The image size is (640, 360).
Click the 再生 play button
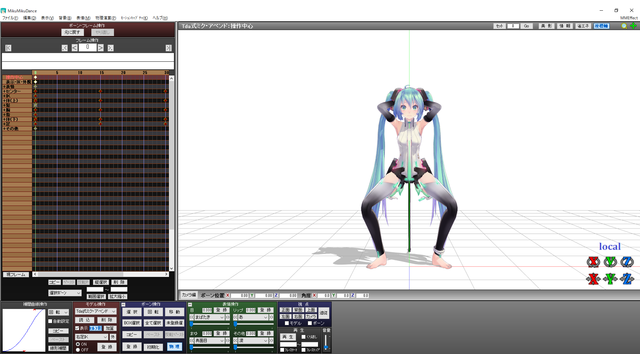[x=288, y=337]
